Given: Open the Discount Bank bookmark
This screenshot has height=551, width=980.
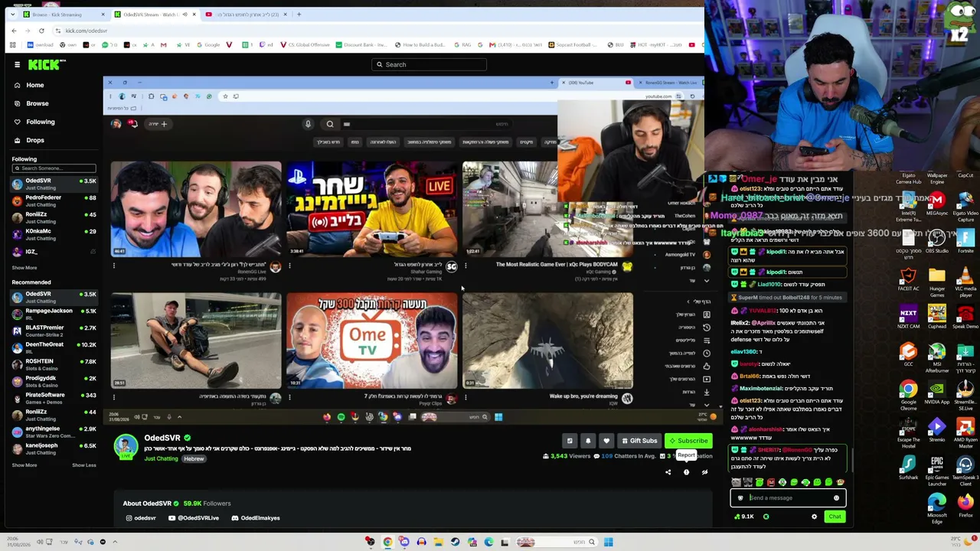Looking at the screenshot, I should click(x=361, y=45).
